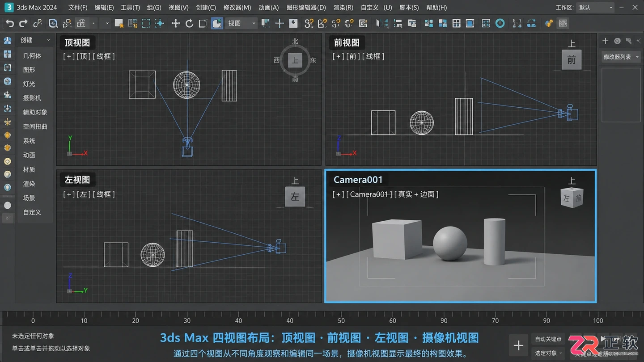Click the teal render ring icon

click(500, 23)
